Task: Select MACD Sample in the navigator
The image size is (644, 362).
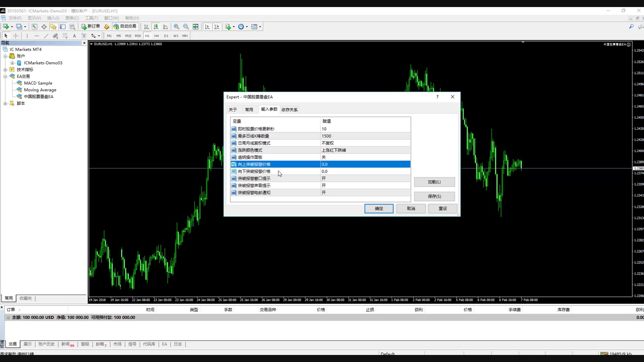Action: (38, 83)
